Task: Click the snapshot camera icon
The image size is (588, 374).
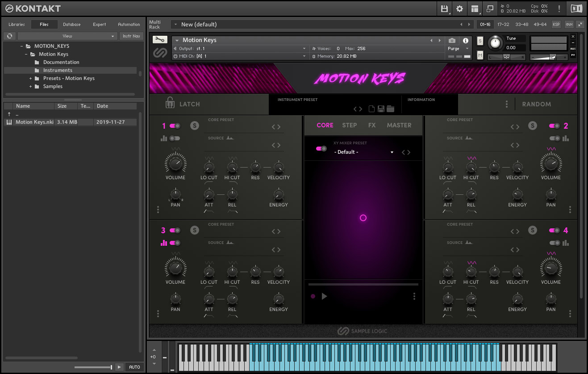Action: tap(452, 40)
